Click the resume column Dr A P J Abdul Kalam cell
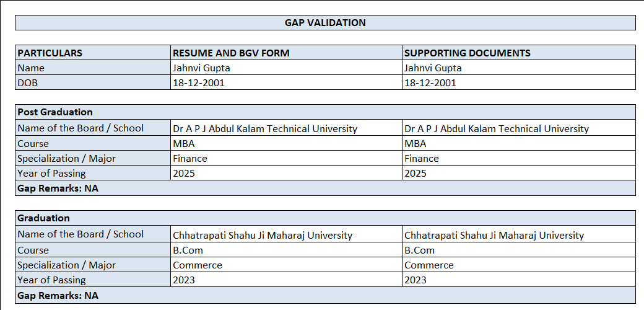This screenshot has height=310, width=644. 286,128
